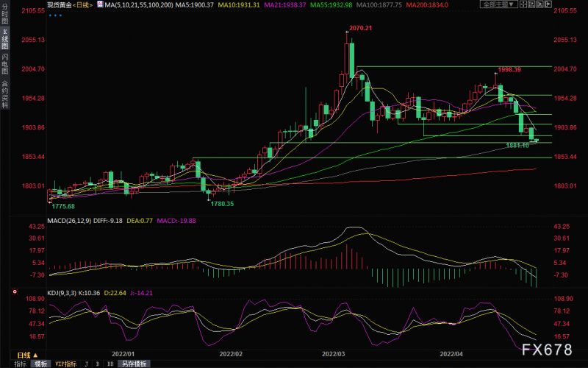
Task: Select the K线图 side tab
Action: click(5, 38)
